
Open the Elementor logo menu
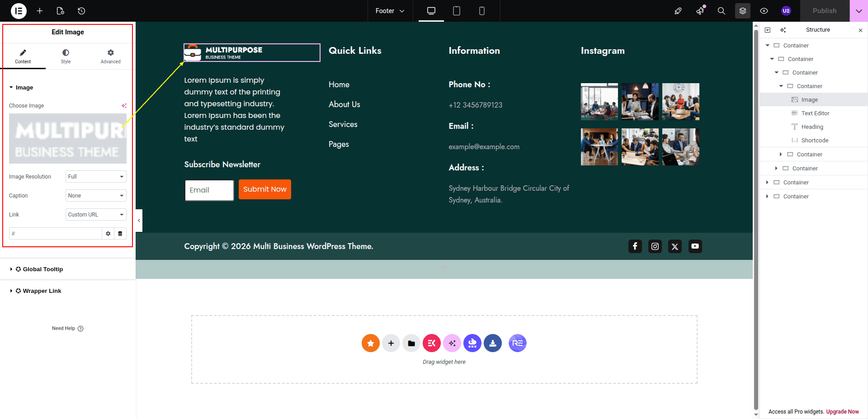click(19, 11)
